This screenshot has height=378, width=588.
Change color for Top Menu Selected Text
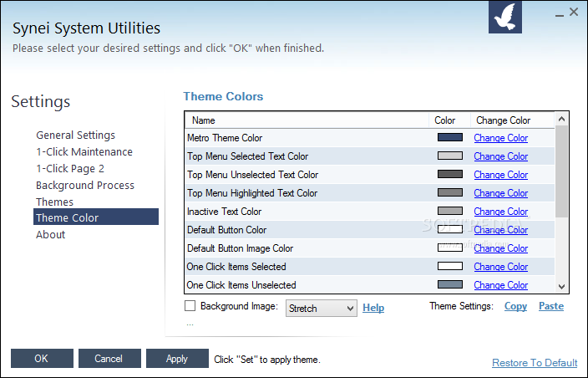point(500,156)
